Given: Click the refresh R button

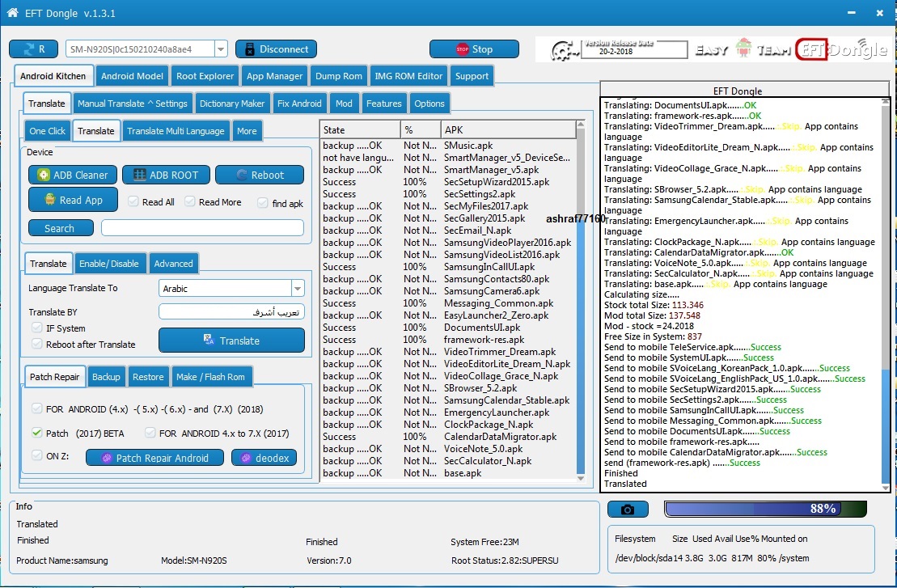Looking at the screenshot, I should (x=33, y=49).
